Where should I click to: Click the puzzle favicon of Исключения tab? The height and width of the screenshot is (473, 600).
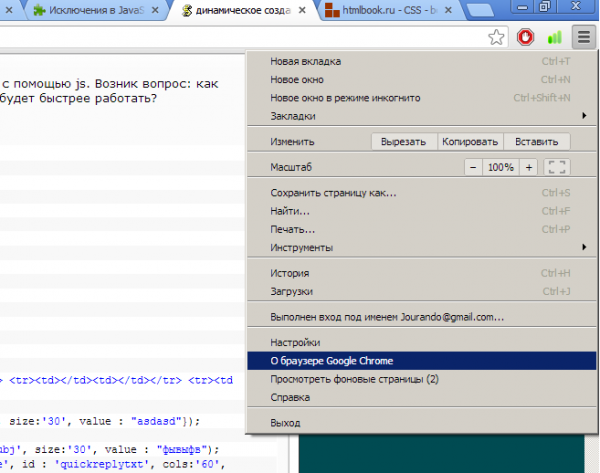click(39, 10)
